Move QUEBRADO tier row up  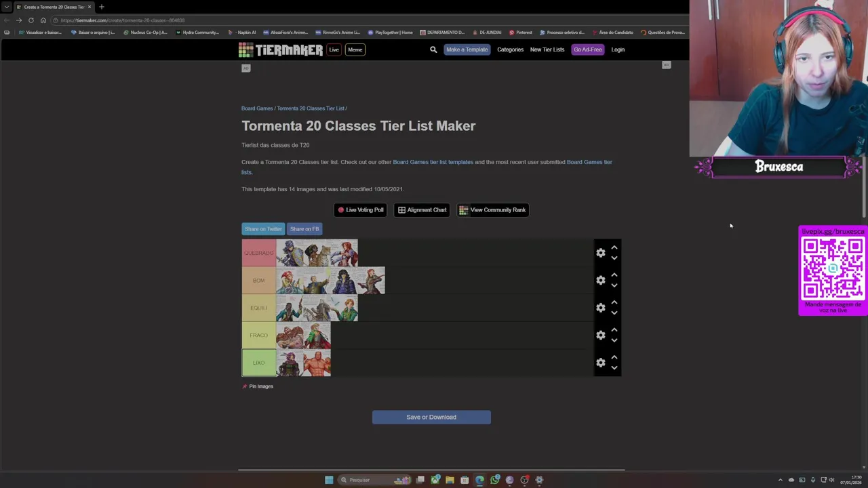click(x=614, y=247)
